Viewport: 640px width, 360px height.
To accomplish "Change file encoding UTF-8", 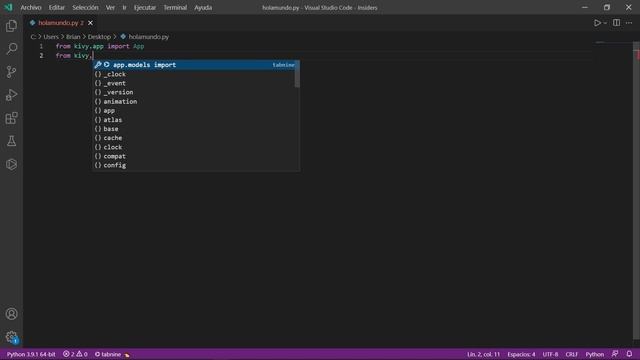I will (550, 354).
